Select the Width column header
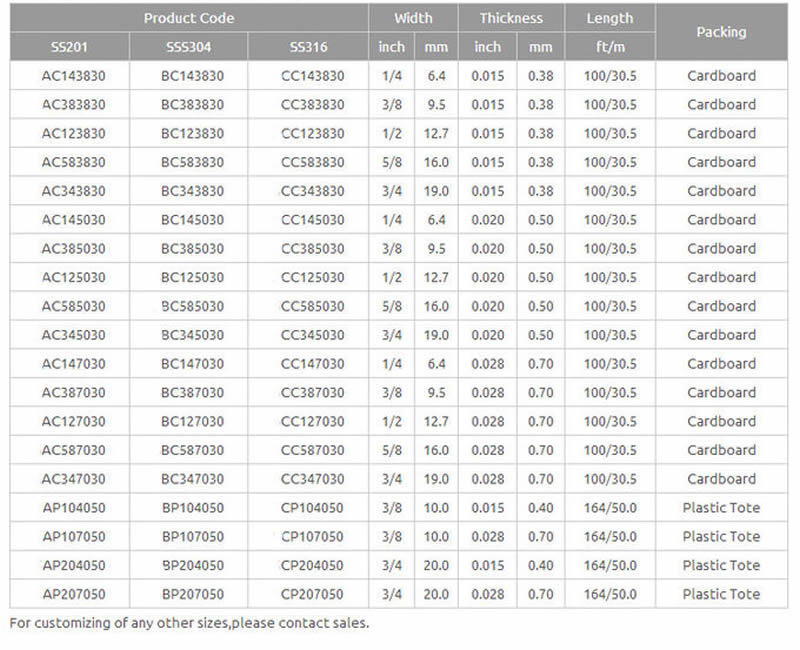This screenshot has height=650, width=800. [x=413, y=18]
